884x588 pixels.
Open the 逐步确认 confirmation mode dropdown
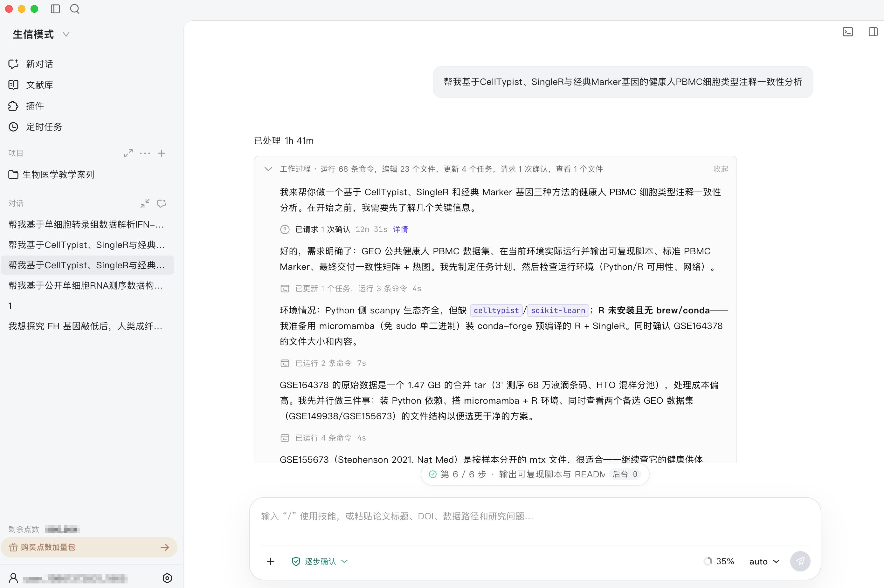coord(320,561)
